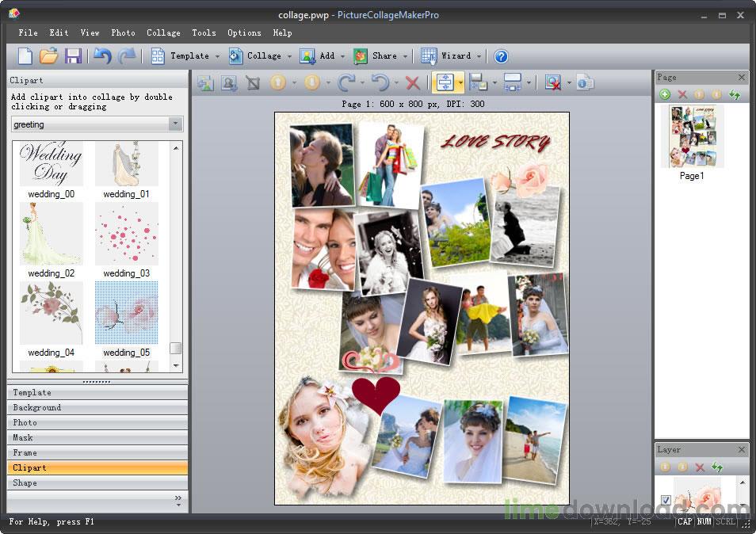Open the Collage menu
The height and width of the screenshot is (534, 756).
pos(163,32)
